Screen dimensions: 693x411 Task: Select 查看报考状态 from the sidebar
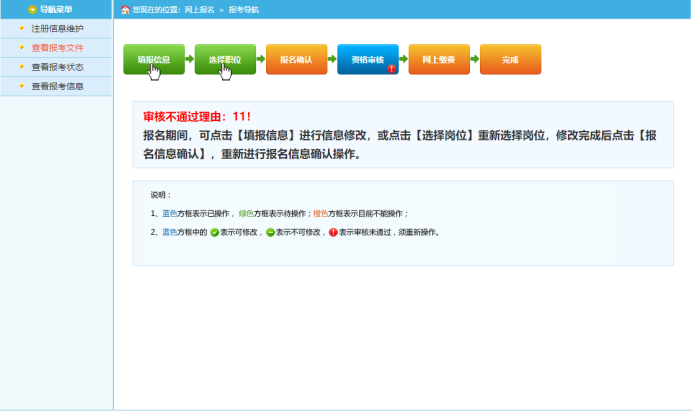point(57,67)
